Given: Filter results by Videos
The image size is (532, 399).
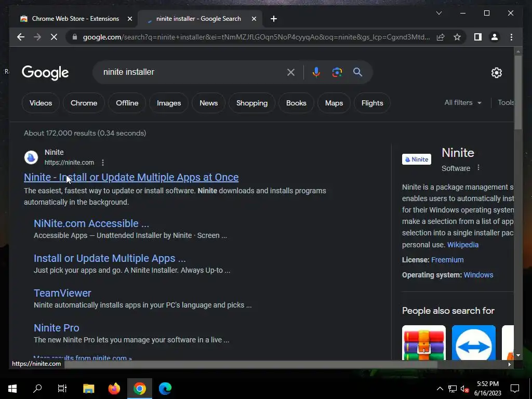Looking at the screenshot, I should pyautogui.click(x=41, y=103).
